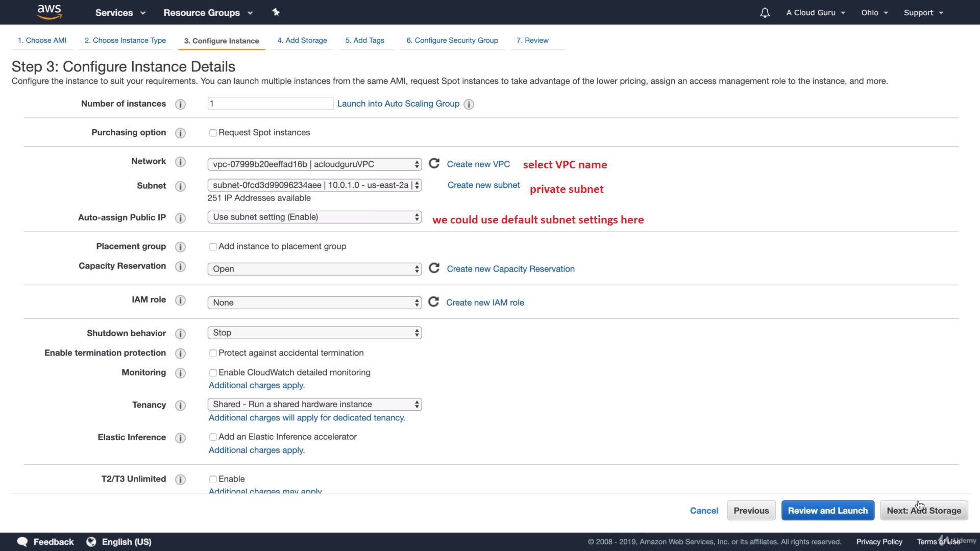Image resolution: width=980 pixels, height=551 pixels.
Task: Click Create new VPC link
Action: point(478,164)
